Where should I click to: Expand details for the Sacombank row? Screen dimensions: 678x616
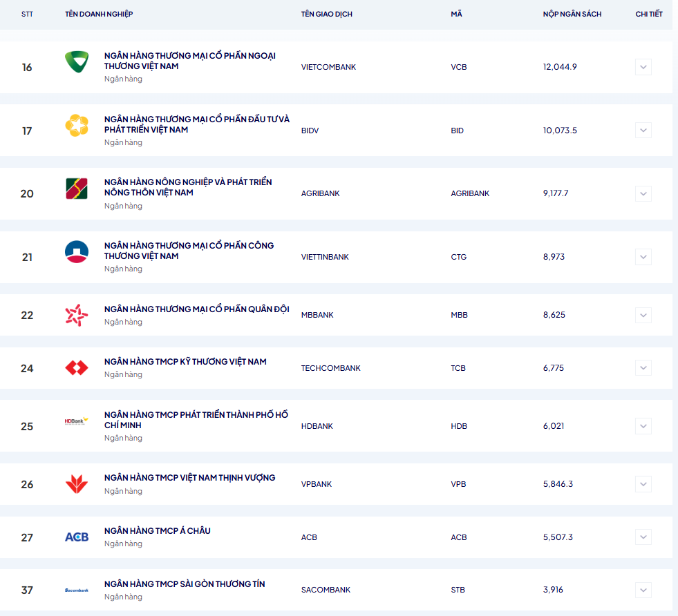pos(643,590)
